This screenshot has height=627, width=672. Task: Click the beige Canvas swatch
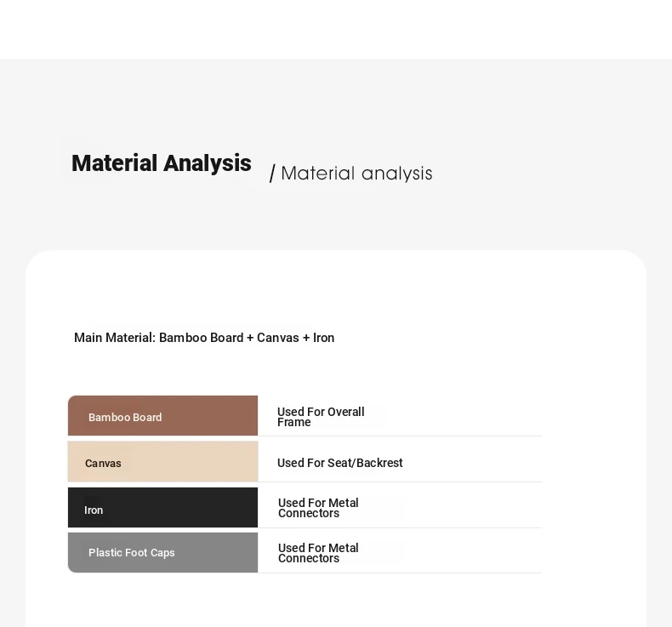coord(162,462)
